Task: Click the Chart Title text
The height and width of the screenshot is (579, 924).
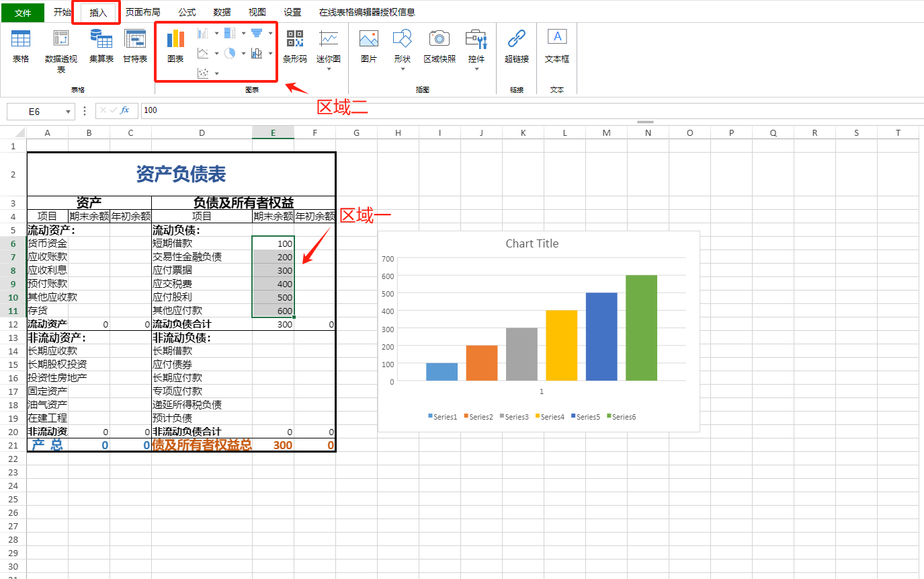Action: click(x=532, y=243)
